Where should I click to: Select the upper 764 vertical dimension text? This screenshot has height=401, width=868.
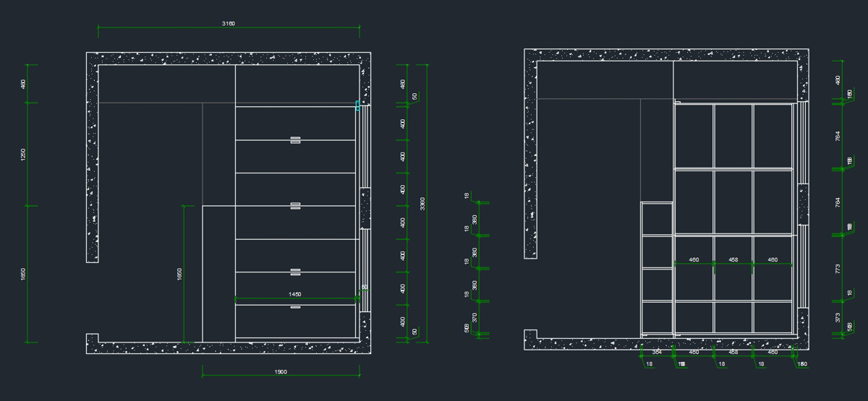(838, 137)
